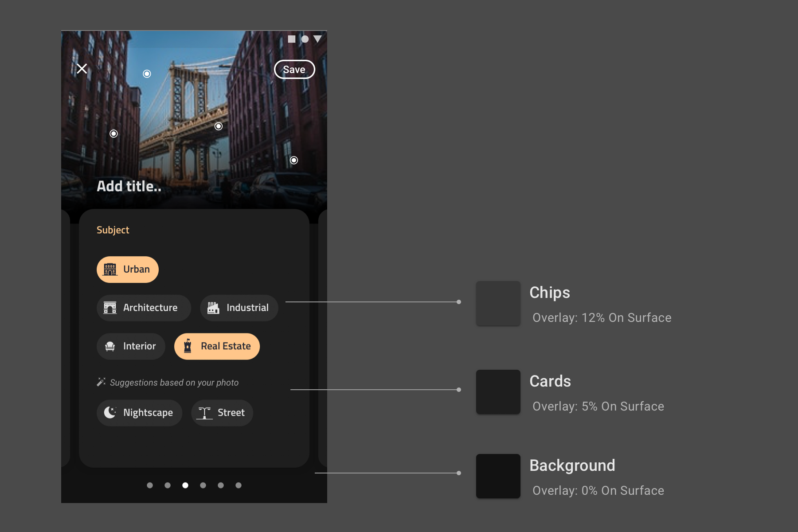Click the circle status bar icon
Viewport: 798px width, 532px height.
coord(305,39)
